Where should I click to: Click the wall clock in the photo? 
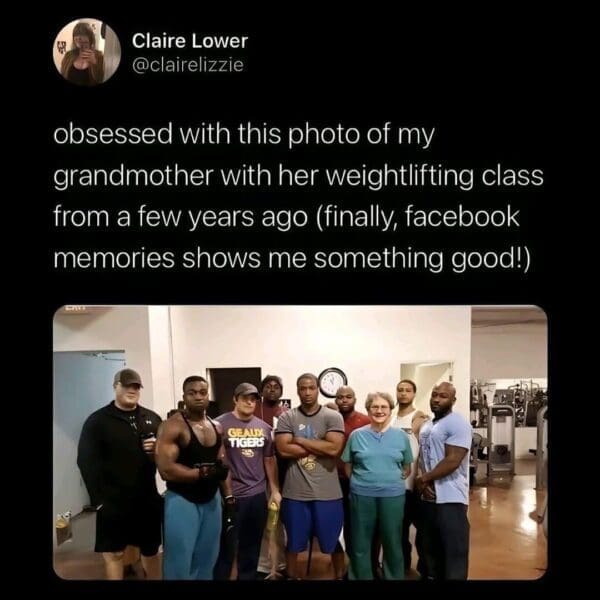pos(332,382)
